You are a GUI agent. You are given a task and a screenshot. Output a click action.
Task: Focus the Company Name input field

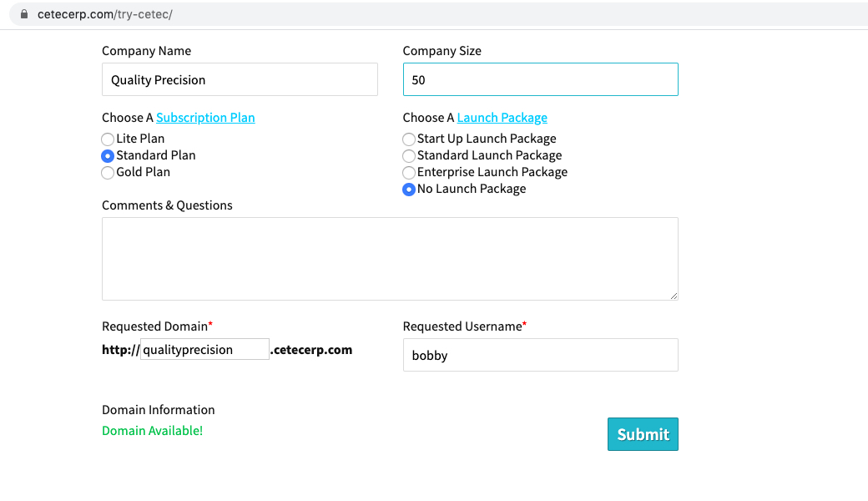click(240, 79)
